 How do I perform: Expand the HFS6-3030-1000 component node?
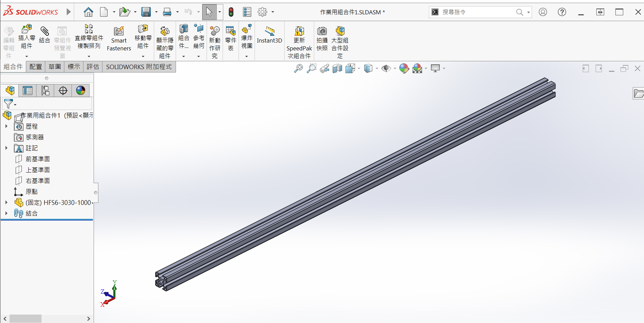6,203
